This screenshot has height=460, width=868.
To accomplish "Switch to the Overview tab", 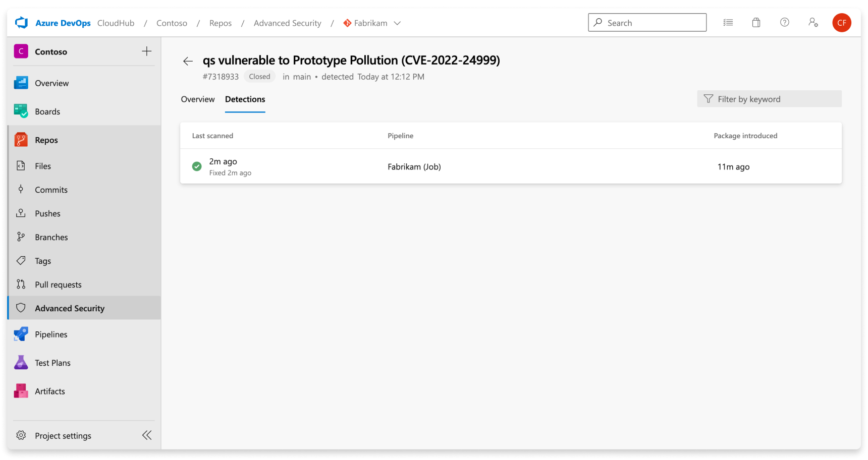I will [x=197, y=99].
